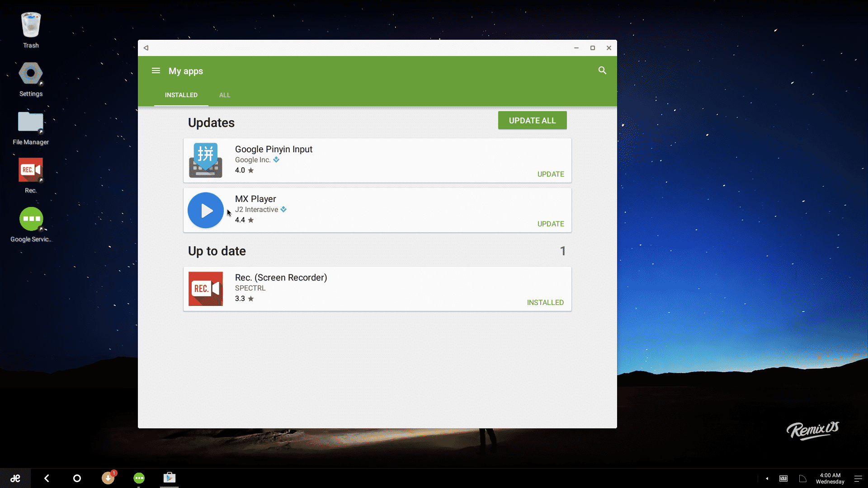Viewport: 868px width, 488px height.
Task: Navigate back using the in-app back arrow
Action: point(146,47)
